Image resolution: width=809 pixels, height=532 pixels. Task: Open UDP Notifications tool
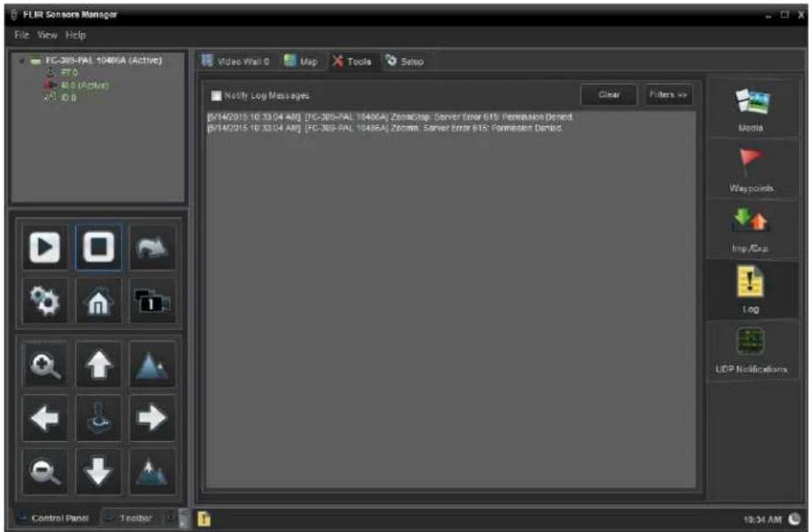coord(751,350)
